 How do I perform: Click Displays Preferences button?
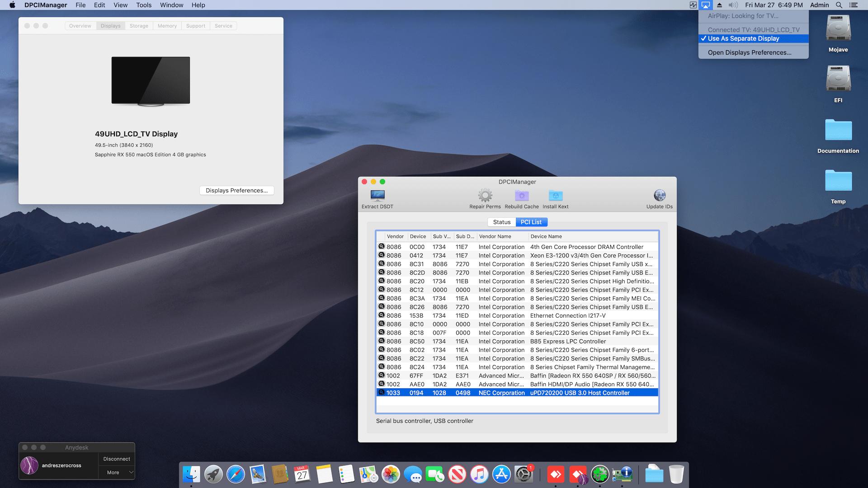pyautogui.click(x=236, y=190)
